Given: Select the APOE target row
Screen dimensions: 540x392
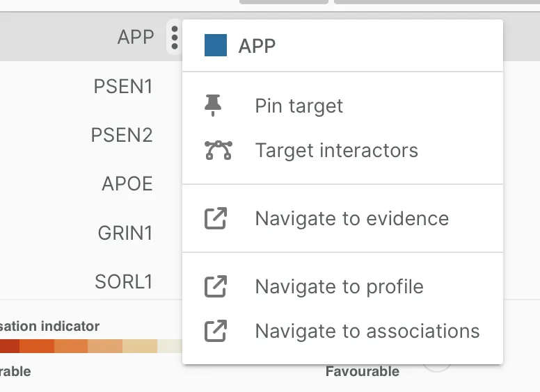Looking at the screenshot, I should coord(127,183).
